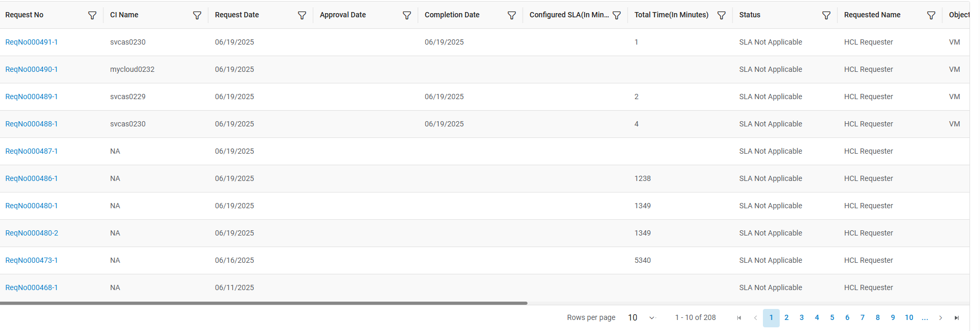
Task: Open Total Time(In Minutes) filter
Action: pos(721,15)
